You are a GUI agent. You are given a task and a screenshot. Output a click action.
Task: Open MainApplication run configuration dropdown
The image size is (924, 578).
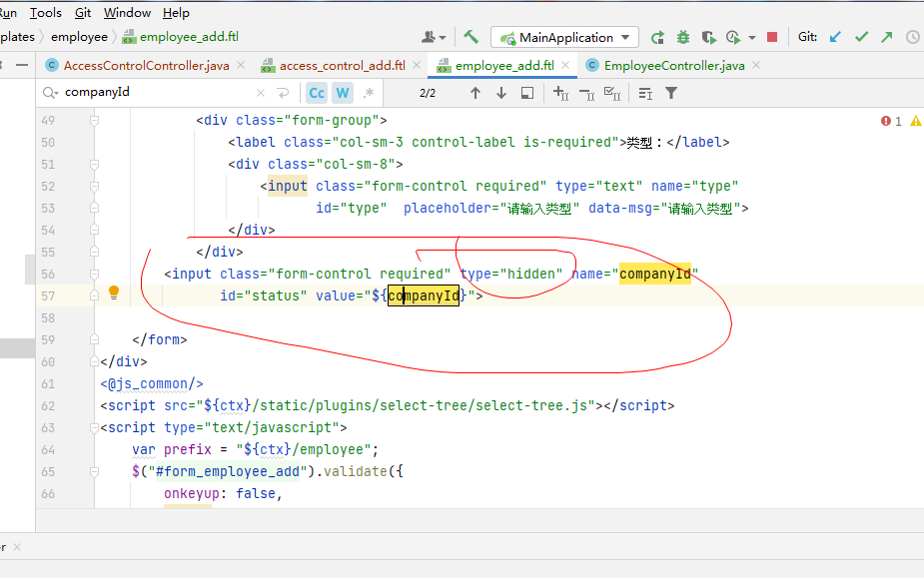[x=564, y=37]
